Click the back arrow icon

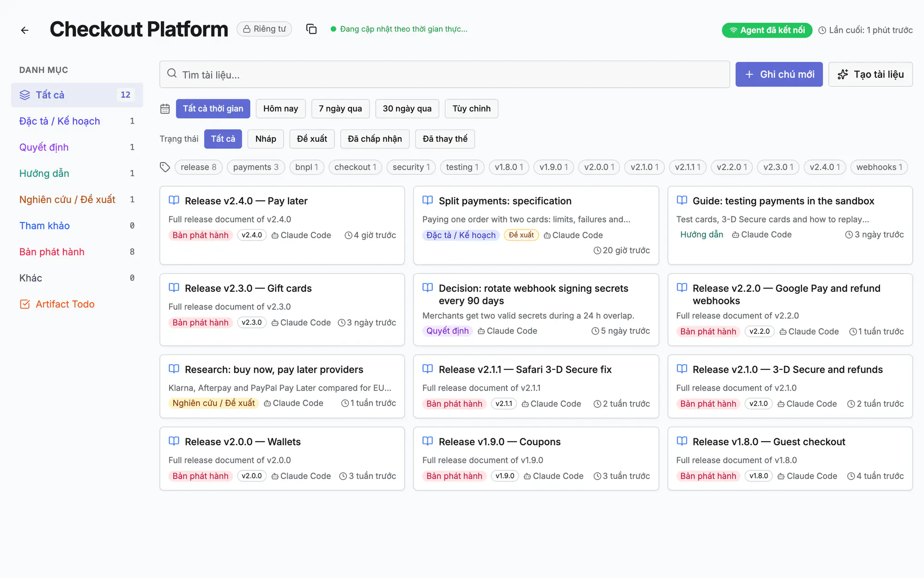click(25, 30)
